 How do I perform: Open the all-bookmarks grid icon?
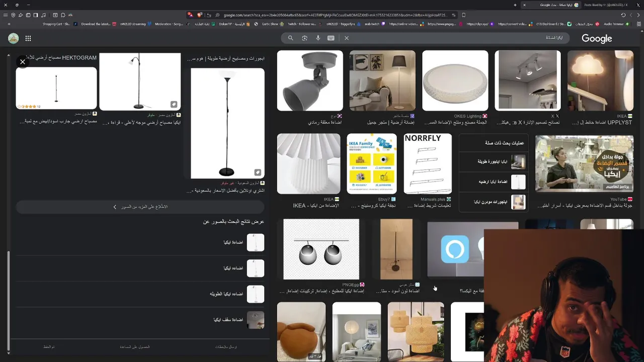click(x=639, y=24)
